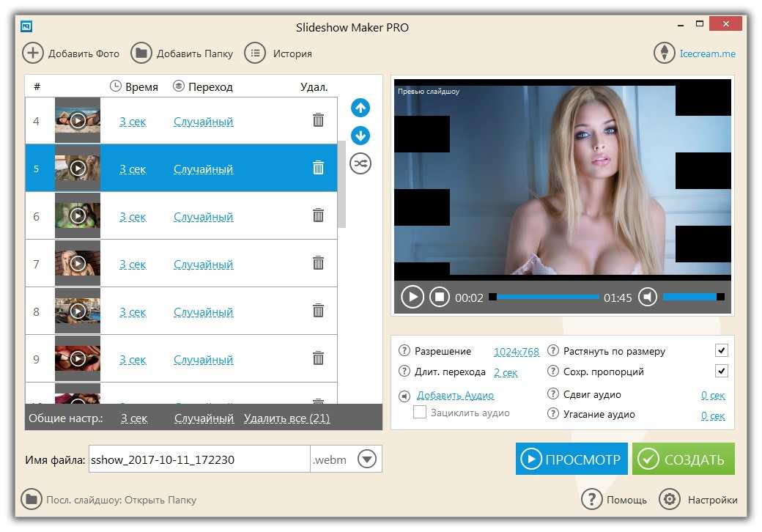Show help for Сдвиг аудио
Viewport: 762px width, 532px height.
point(553,394)
